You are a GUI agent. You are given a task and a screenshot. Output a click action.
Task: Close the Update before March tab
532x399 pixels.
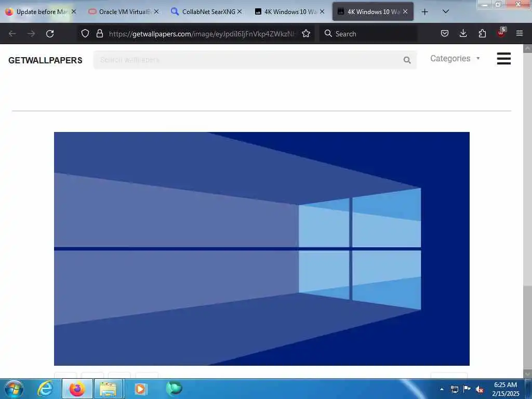74,11
